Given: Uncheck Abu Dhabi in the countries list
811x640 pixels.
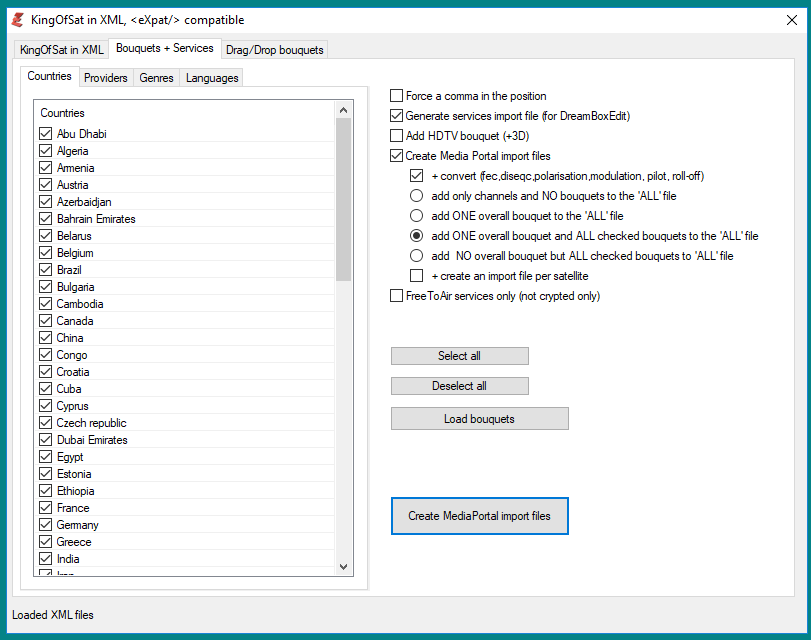Looking at the screenshot, I should [x=46, y=133].
